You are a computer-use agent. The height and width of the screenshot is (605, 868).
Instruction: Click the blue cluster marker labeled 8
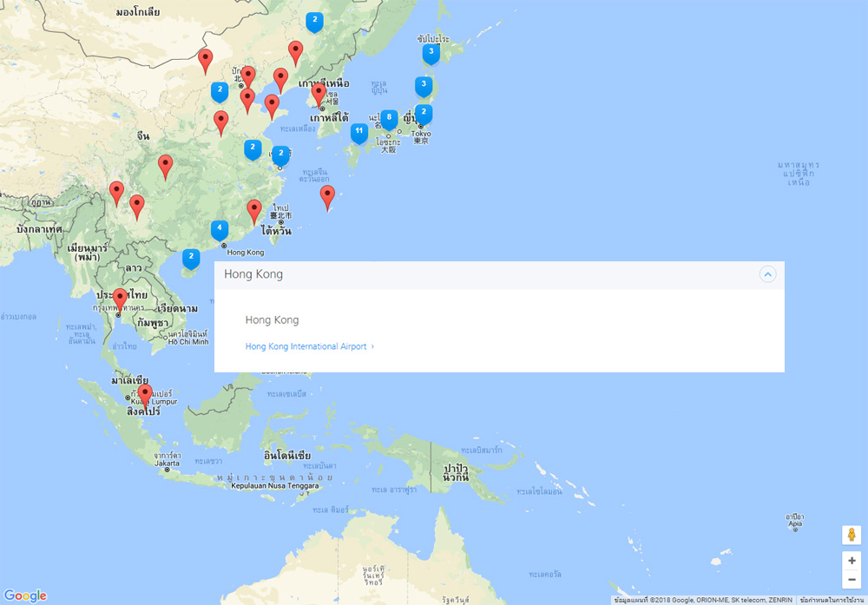pos(389,118)
